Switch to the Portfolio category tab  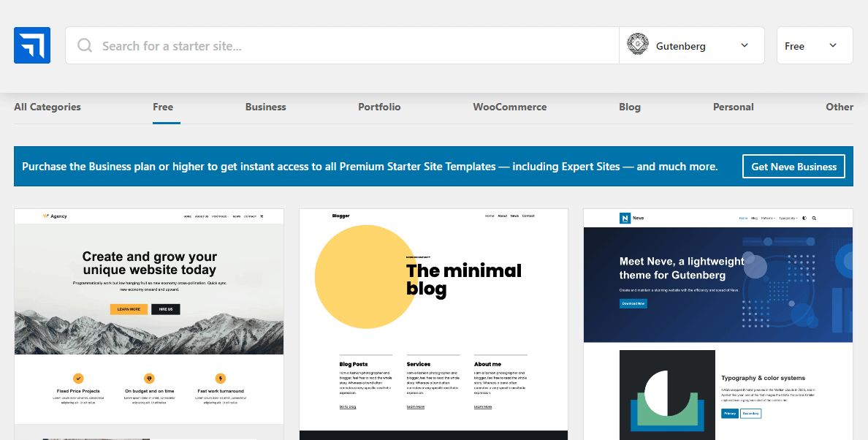[x=379, y=107]
